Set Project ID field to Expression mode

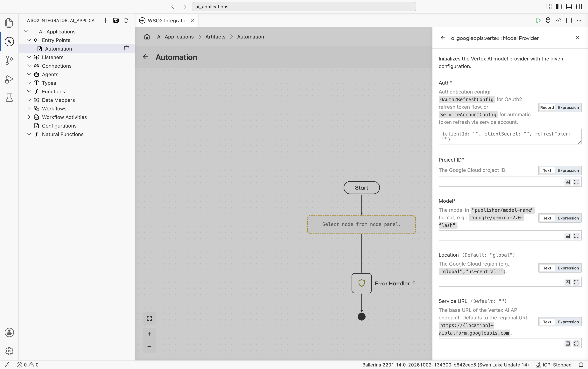point(568,170)
